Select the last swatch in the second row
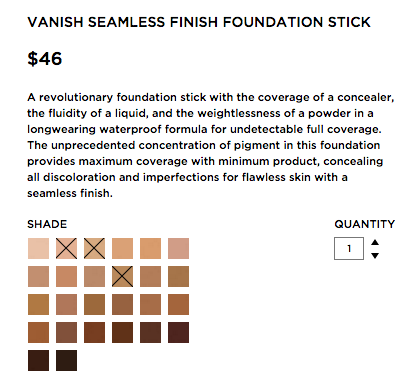The image size is (416, 382). (x=178, y=276)
